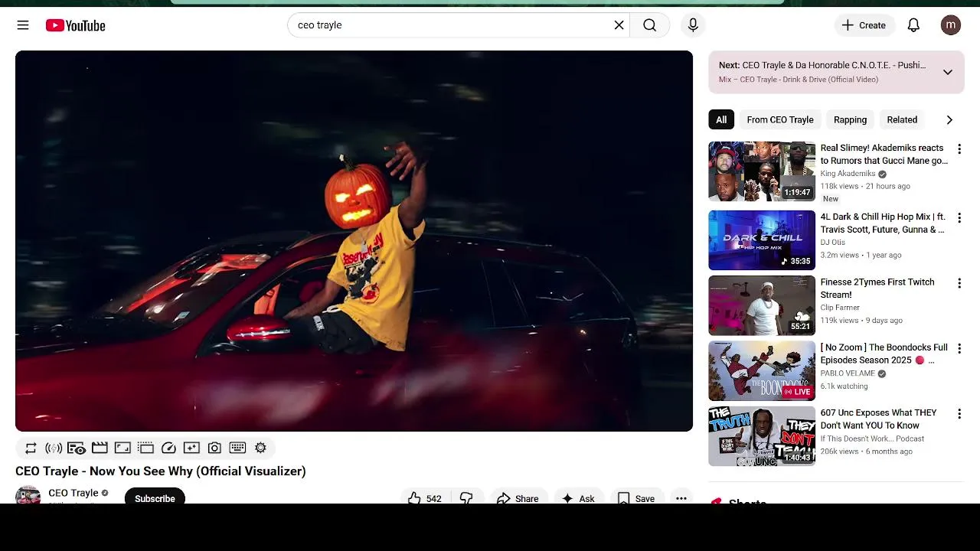Image resolution: width=980 pixels, height=551 pixels.
Task: Click the Next mix title in the panel
Action: (x=822, y=65)
